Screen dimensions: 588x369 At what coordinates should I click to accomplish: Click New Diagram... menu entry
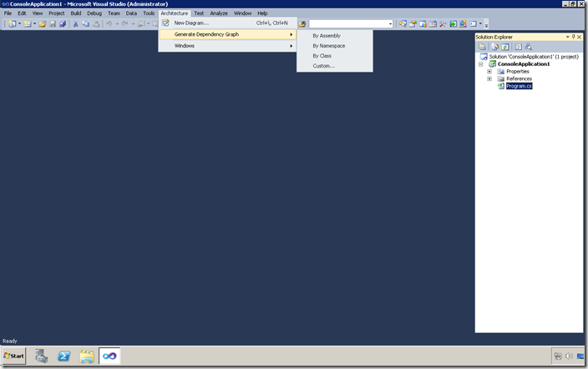click(191, 23)
